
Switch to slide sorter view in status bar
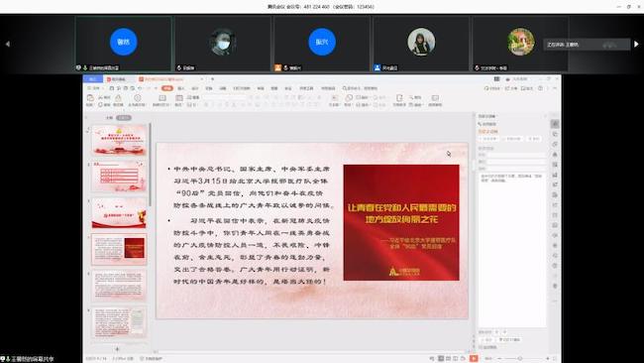448,358
